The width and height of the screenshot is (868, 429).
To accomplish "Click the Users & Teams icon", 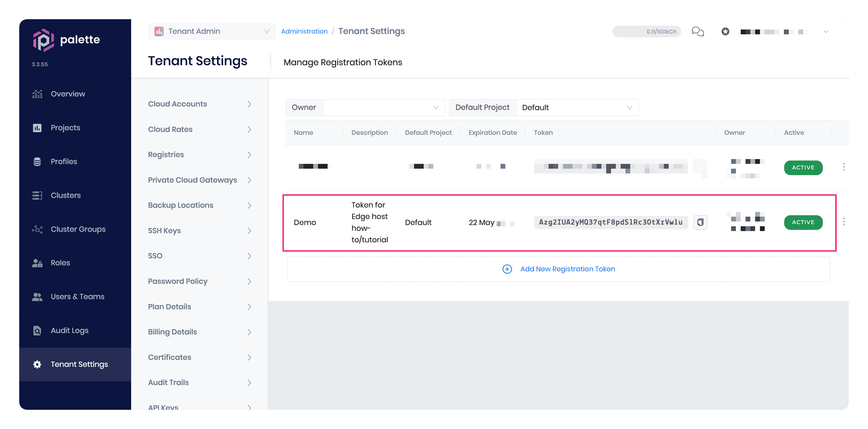I will coord(37,297).
